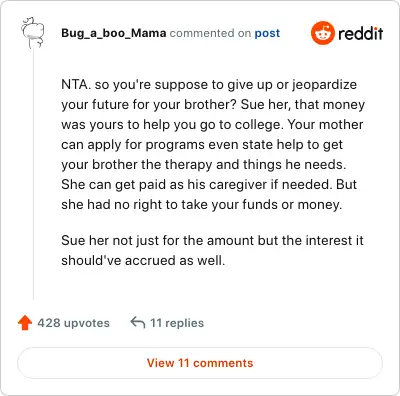The width and height of the screenshot is (400, 396).
Task: Open the Bug_a_boo_Mama username profile
Action: tap(114, 33)
